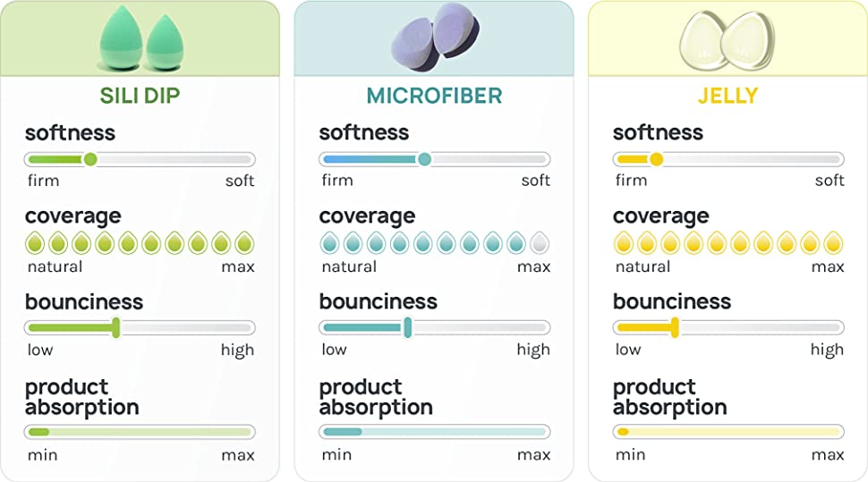Select the JELLY heading
The width and height of the screenshot is (868, 482).
tap(728, 96)
